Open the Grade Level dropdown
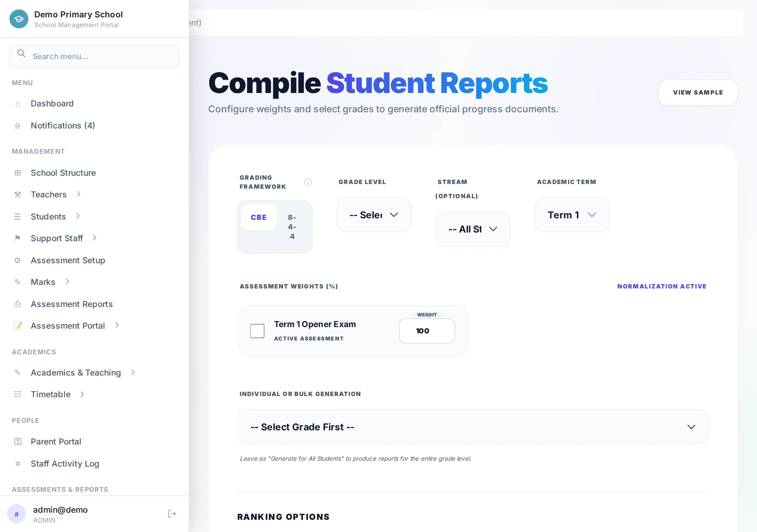Viewport: 757px width, 532px height. (x=374, y=215)
